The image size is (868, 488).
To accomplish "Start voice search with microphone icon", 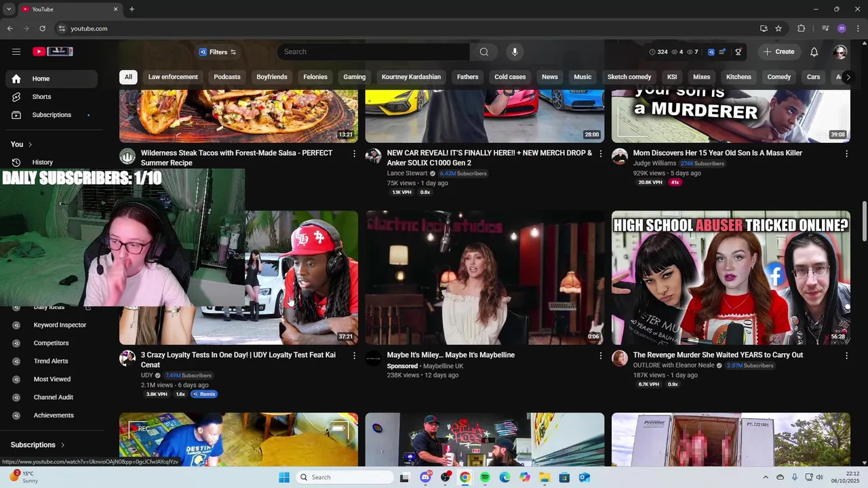I will pos(515,52).
